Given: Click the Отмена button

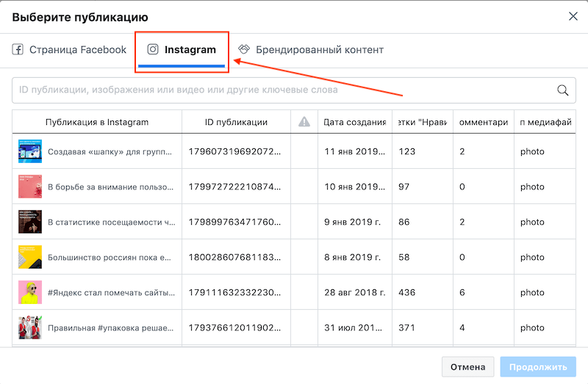Looking at the screenshot, I should click(x=467, y=367).
